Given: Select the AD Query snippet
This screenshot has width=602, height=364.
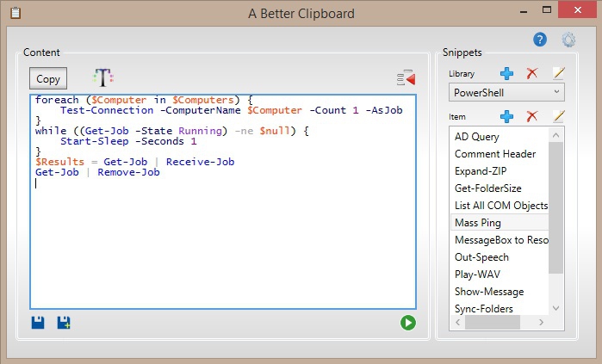Looking at the screenshot, I should [500, 137].
